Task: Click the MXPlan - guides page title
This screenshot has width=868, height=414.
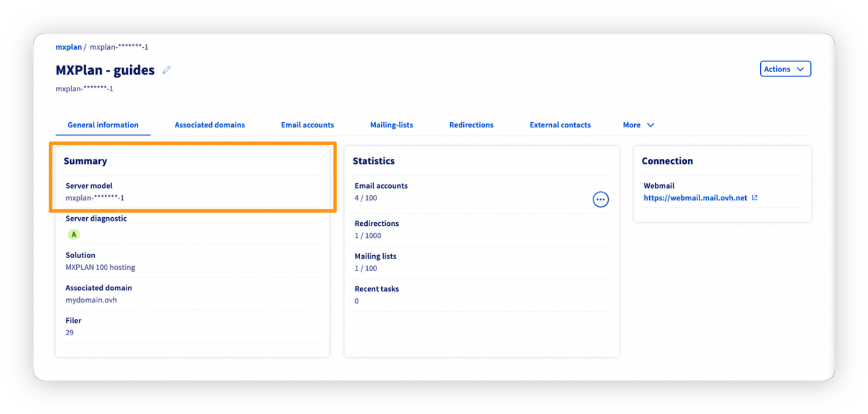Action: pos(105,70)
